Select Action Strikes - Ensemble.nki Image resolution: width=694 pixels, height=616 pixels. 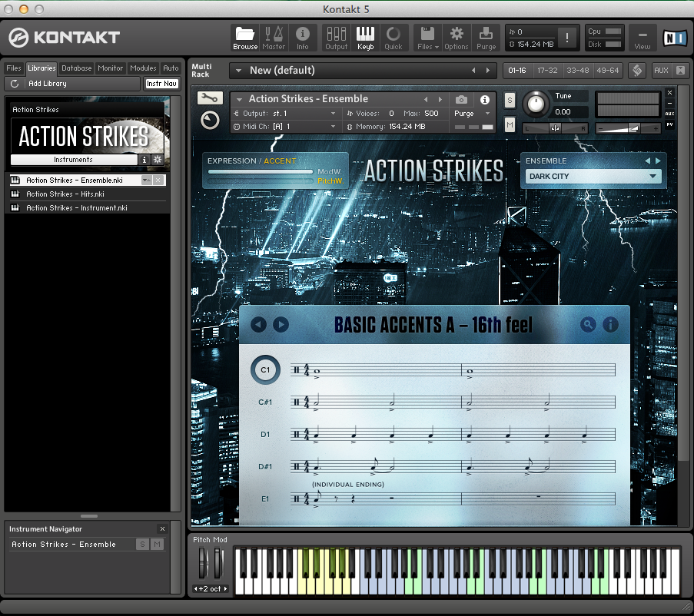tap(75, 180)
